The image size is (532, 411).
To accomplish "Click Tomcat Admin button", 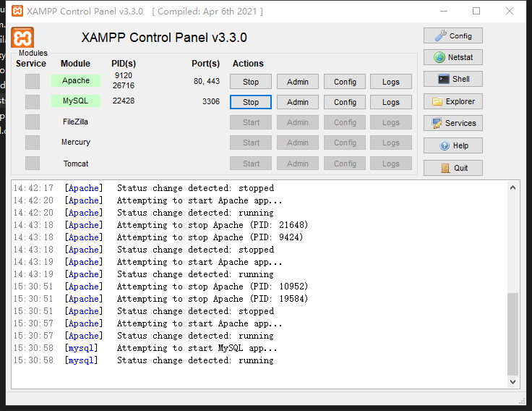I will (x=298, y=164).
